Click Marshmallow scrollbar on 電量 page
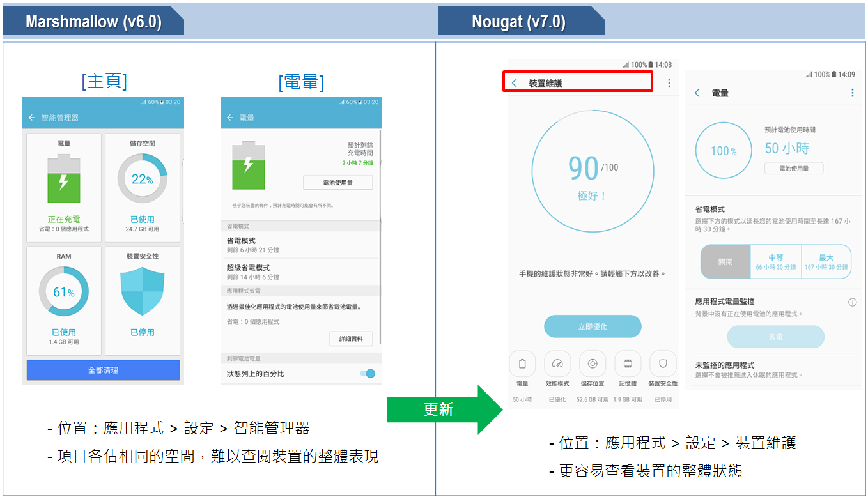This screenshot has height=497, width=868. point(381,236)
